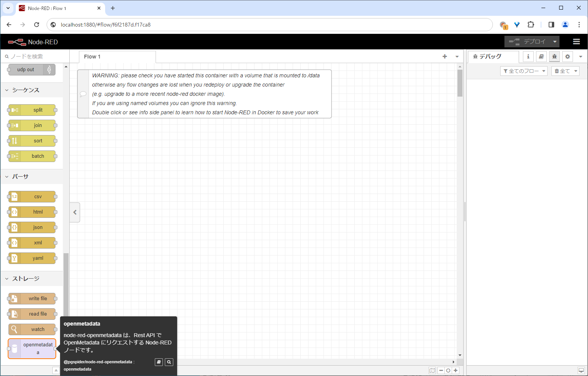Screen dimensions: 588x376
Task: Zoom in the workspace
Action: click(456, 370)
